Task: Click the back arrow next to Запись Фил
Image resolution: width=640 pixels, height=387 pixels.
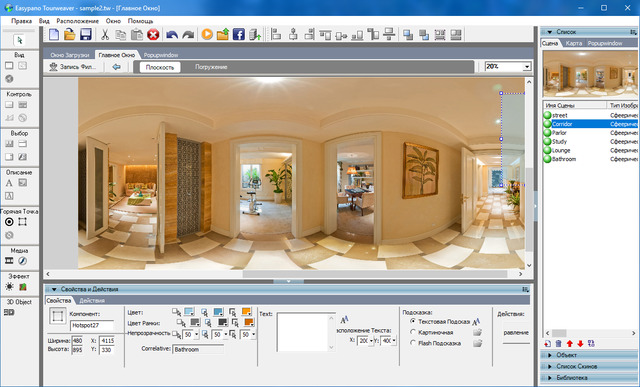Action: 117,67
